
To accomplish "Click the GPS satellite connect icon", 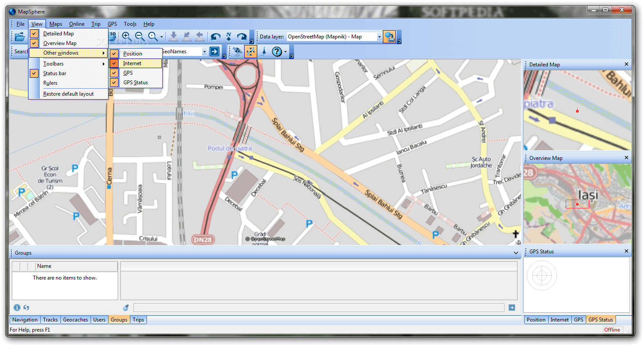I will coord(237,52).
